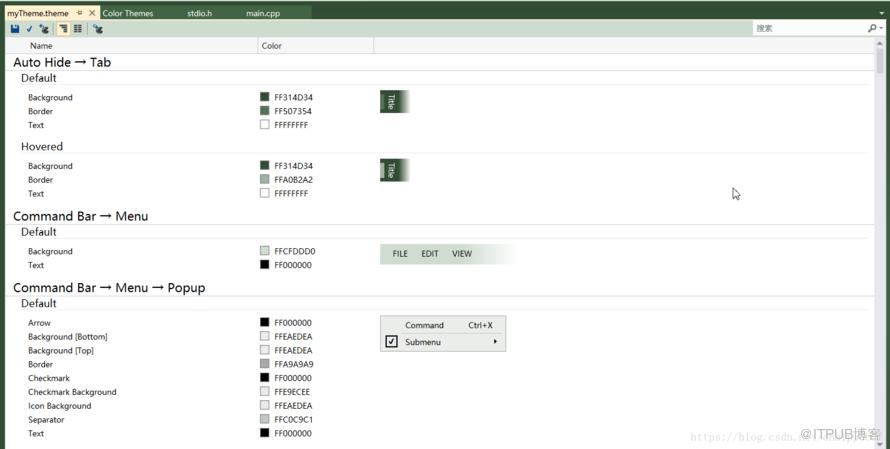Switch to the main.cpp tab
Image resolution: width=890 pixels, height=449 pixels.
point(263,13)
